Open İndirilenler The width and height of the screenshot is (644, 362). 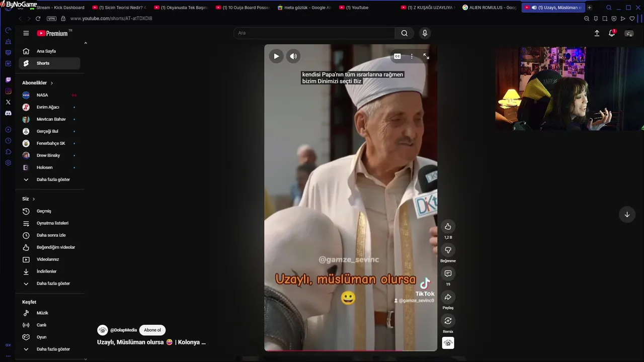click(x=49, y=271)
